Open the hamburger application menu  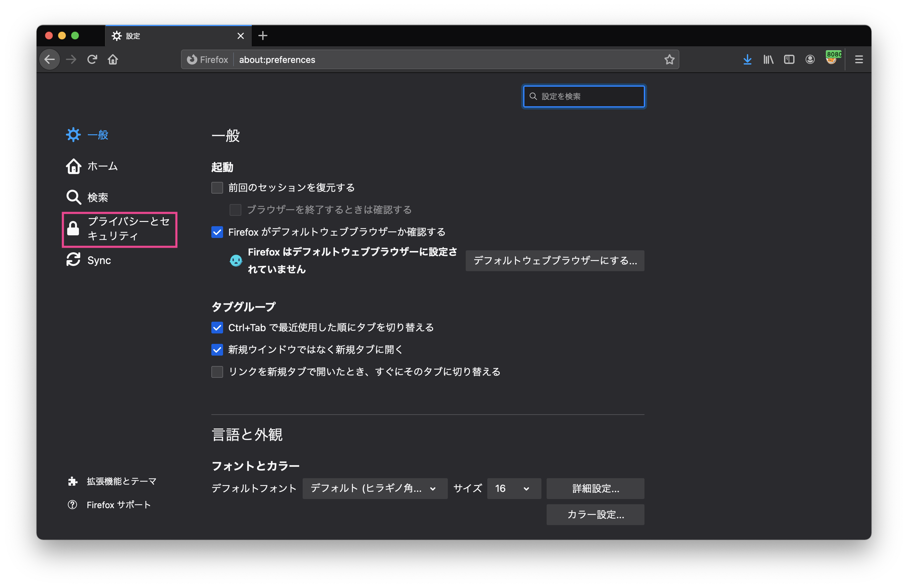[x=859, y=60]
